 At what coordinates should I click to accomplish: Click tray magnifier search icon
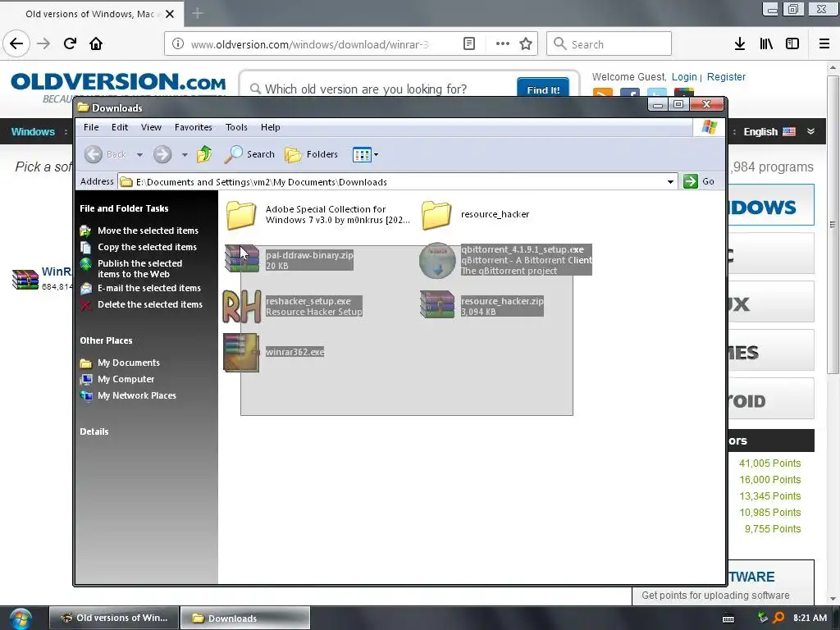click(x=778, y=618)
